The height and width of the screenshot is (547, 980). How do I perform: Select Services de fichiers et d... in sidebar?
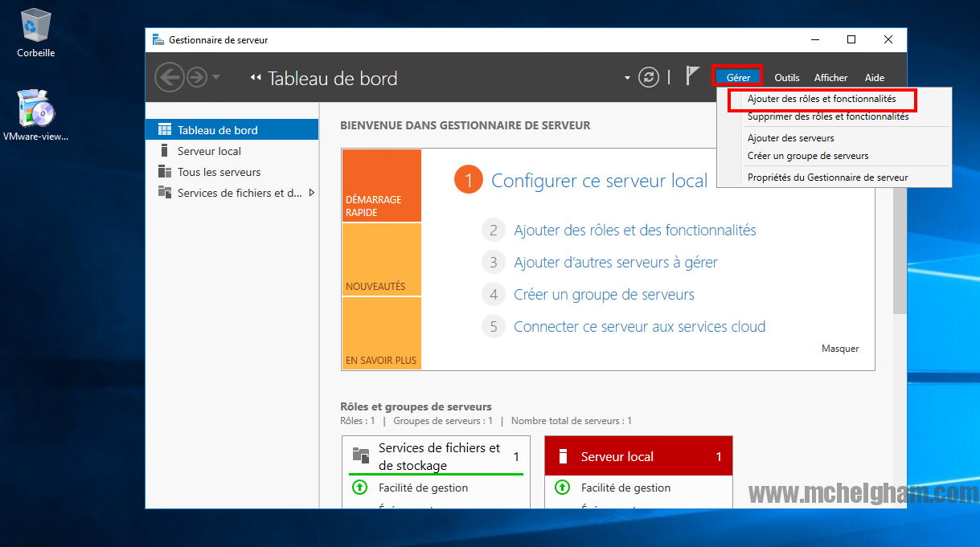coord(232,193)
